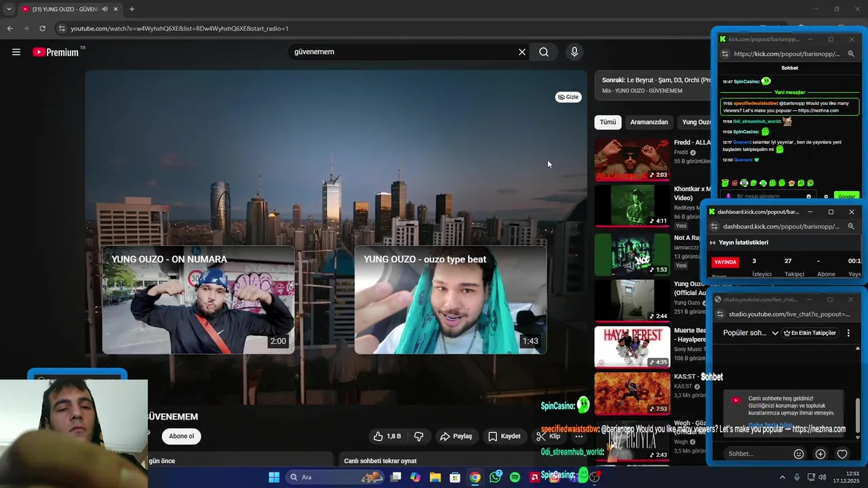868x488 pixels.
Task: Click plus icon in YouTube live chat
Action: coord(821,454)
